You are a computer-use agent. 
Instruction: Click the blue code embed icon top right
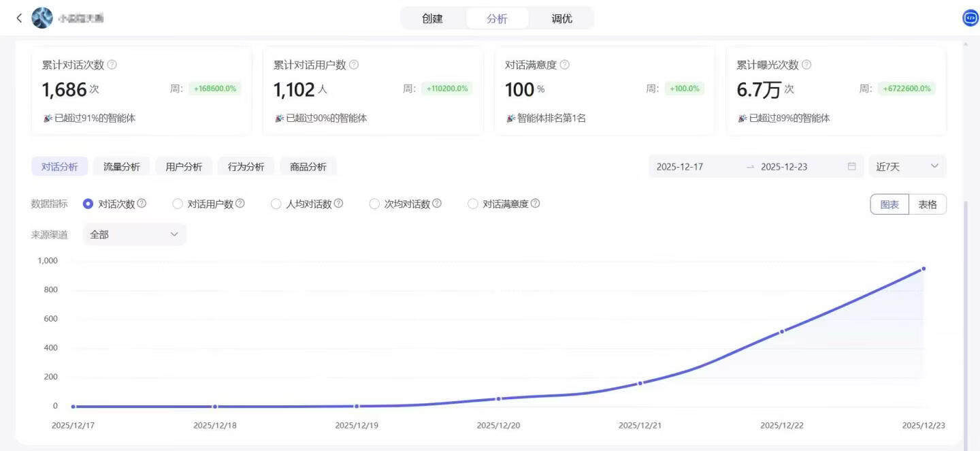969,17
